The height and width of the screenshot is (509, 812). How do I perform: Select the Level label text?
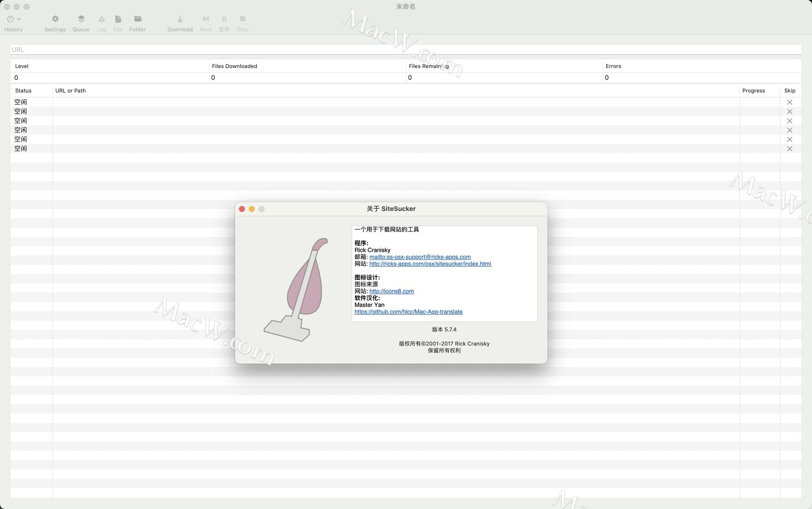[x=22, y=66]
